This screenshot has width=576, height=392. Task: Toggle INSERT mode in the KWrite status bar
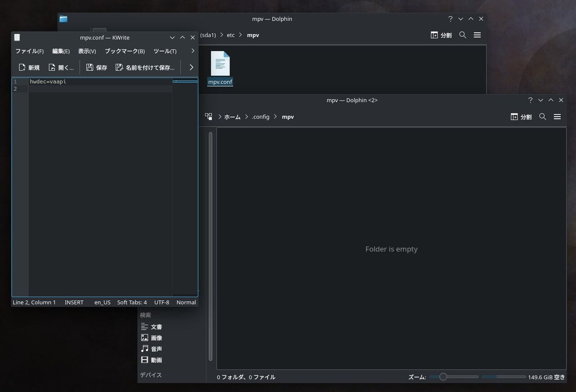pyautogui.click(x=74, y=302)
